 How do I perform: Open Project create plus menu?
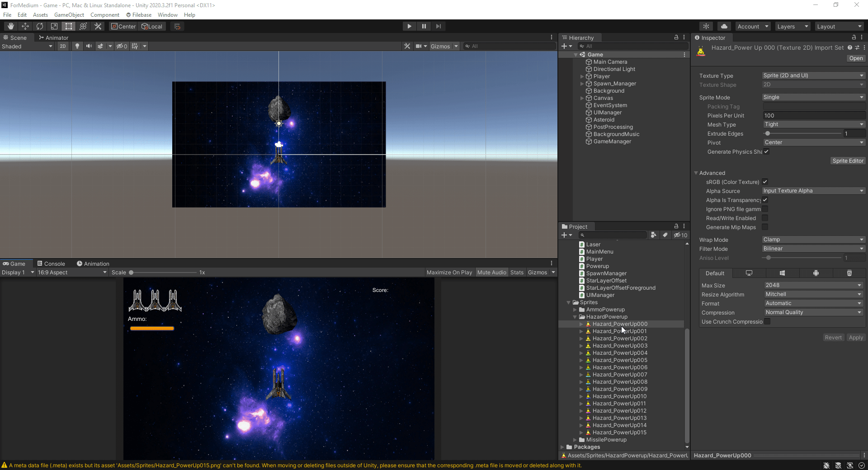pos(566,235)
